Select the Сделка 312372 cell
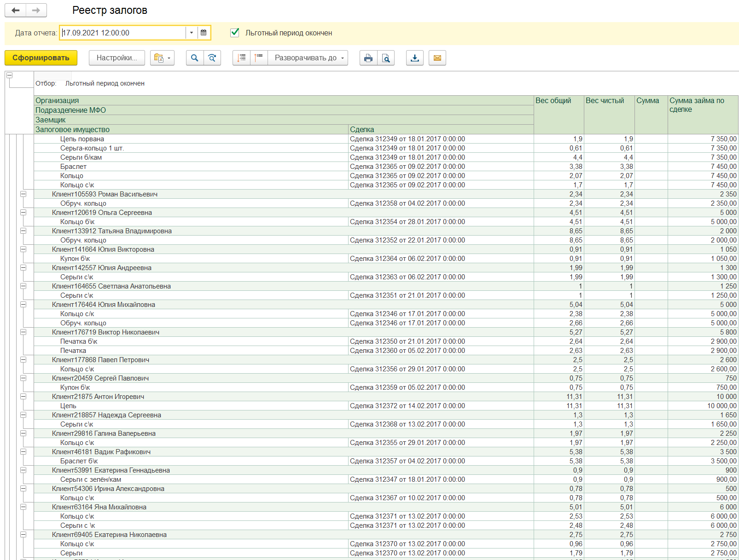 pyautogui.click(x=441, y=406)
